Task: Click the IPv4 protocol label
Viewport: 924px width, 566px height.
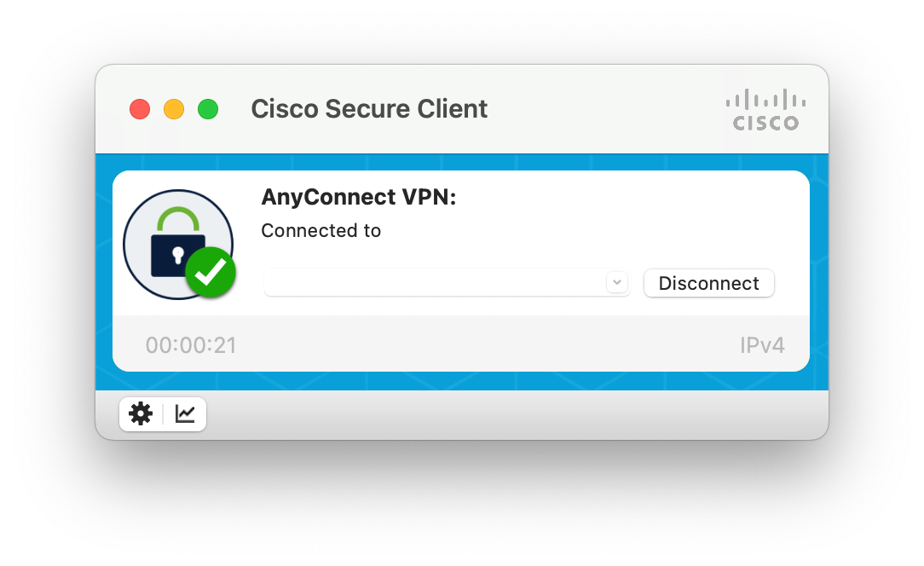Action: pos(762,345)
